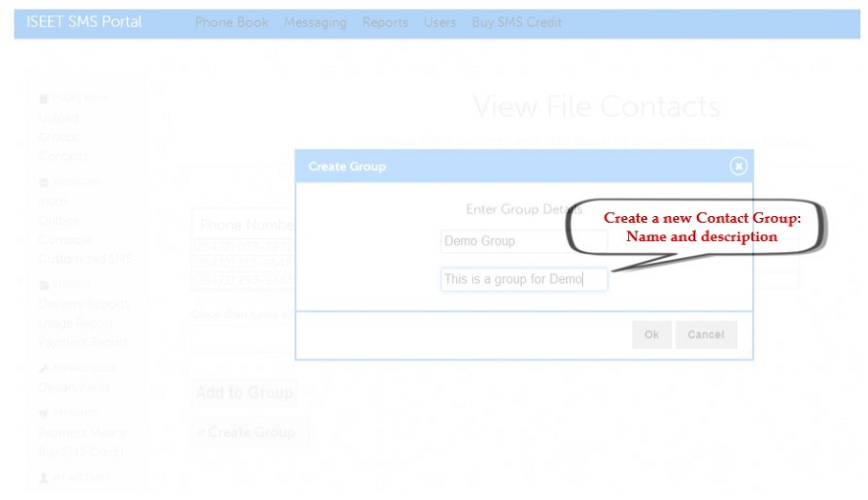Click the ISEET SMS Portal brand link
This screenshot has width=868, height=500.
[84, 21]
